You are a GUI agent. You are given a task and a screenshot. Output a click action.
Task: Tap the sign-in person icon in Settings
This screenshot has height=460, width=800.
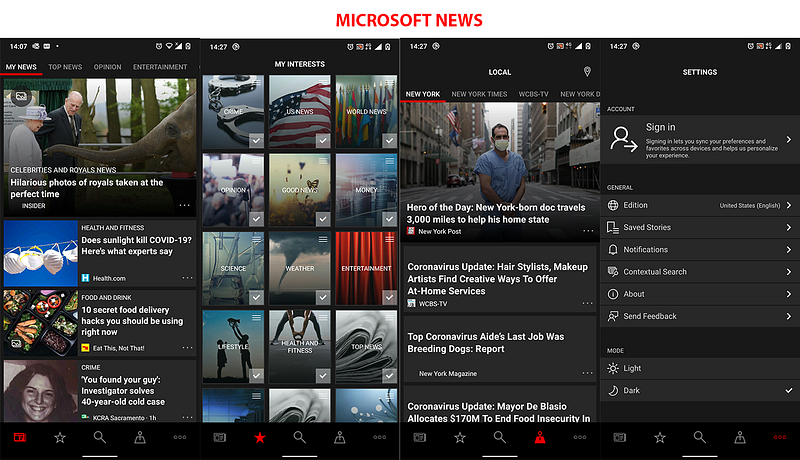623,139
